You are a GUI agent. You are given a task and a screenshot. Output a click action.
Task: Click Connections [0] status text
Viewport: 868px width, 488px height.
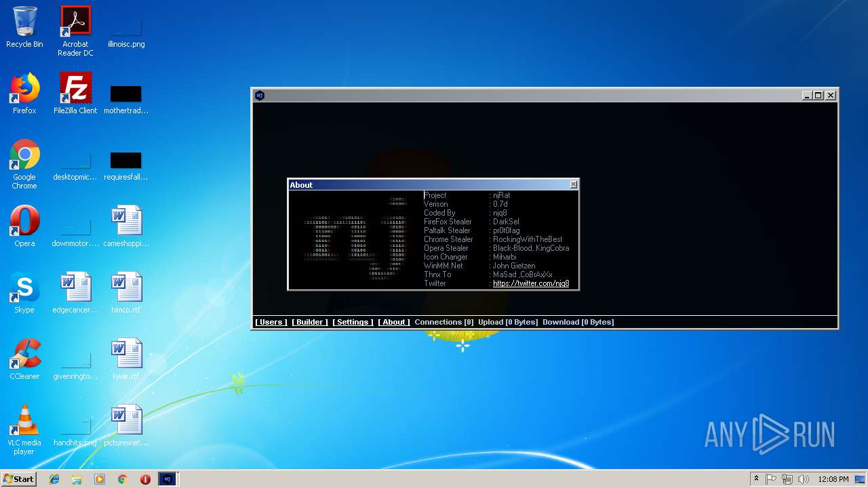tap(444, 322)
